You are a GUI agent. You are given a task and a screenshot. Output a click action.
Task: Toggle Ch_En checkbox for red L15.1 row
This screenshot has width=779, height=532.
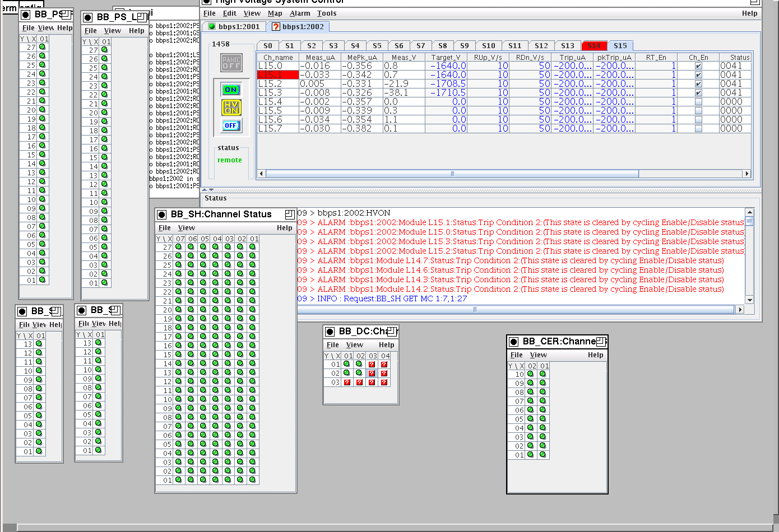point(698,75)
